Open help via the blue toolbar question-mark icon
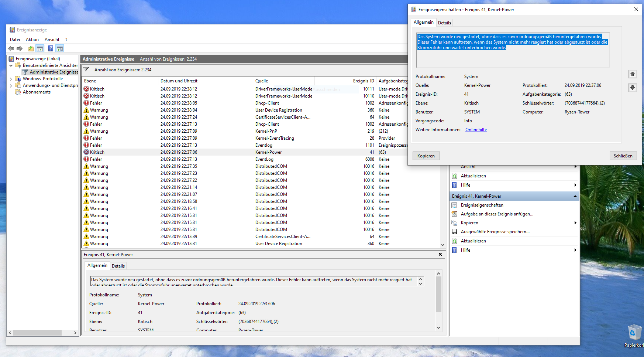The image size is (644, 357). tap(51, 48)
